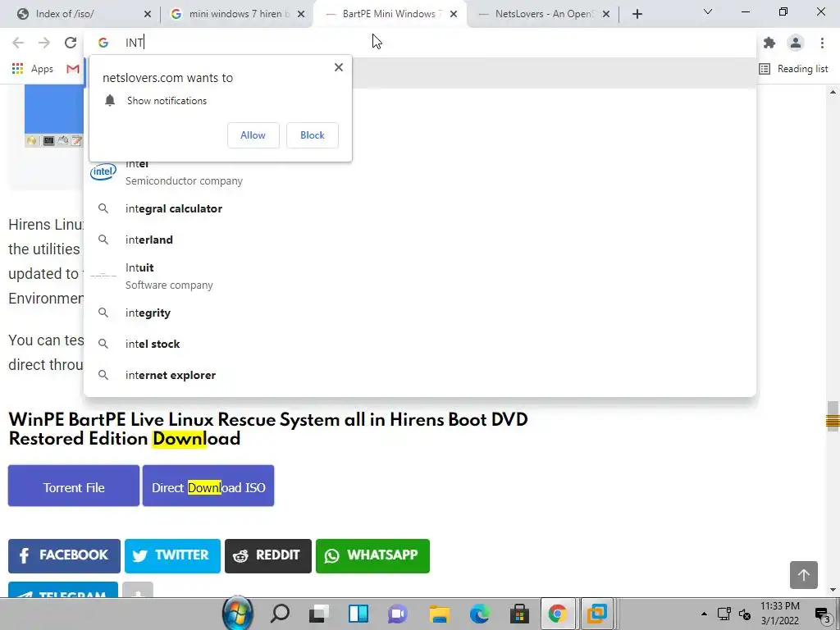Share the page on WhatsApp
The image size is (840, 630).
[x=373, y=556]
